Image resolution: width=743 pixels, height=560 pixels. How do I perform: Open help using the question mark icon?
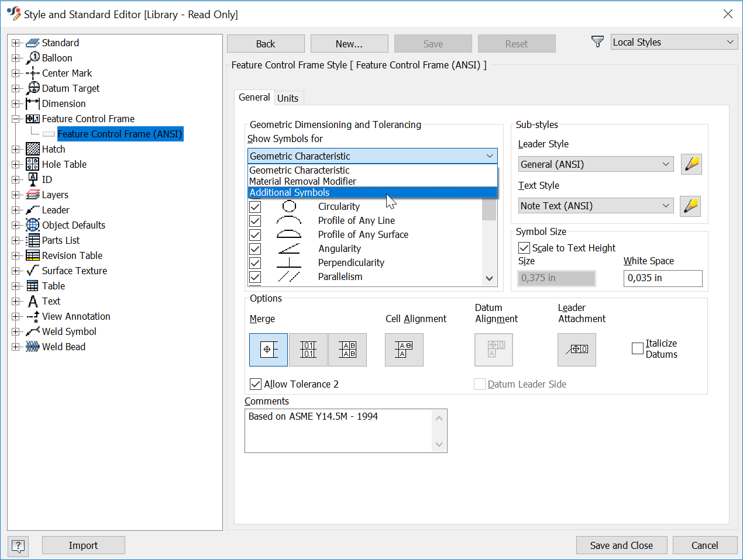coord(18,546)
